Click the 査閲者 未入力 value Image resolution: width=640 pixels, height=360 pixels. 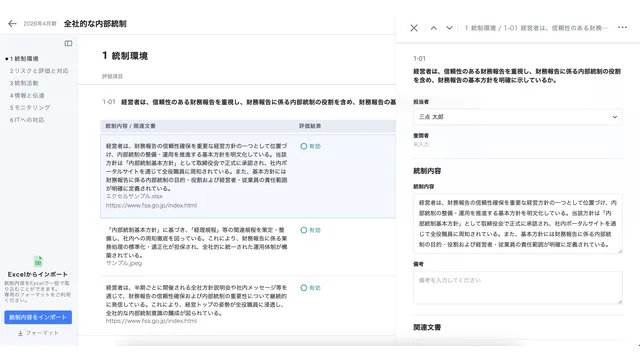(x=421, y=144)
